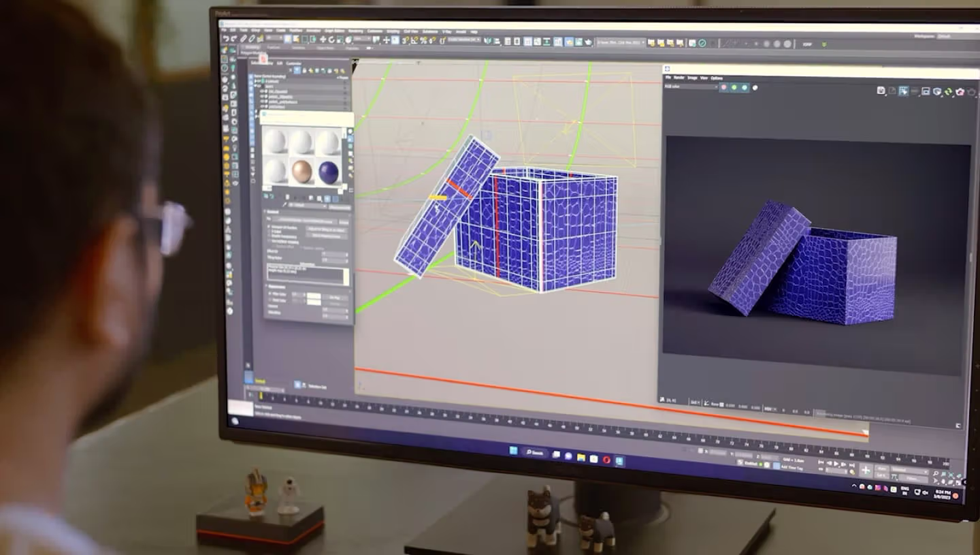This screenshot has height=555, width=980.
Task: Open the Select by Name tool
Action: click(296, 39)
